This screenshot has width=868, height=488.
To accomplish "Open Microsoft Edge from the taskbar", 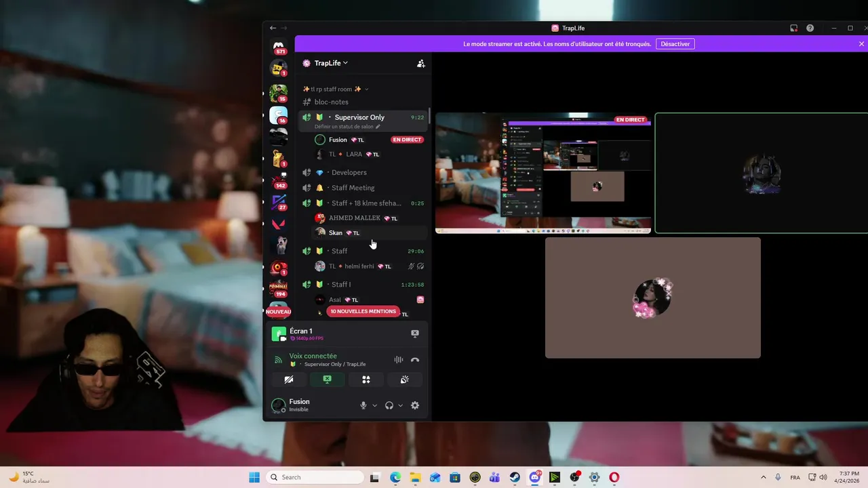I will point(395,477).
